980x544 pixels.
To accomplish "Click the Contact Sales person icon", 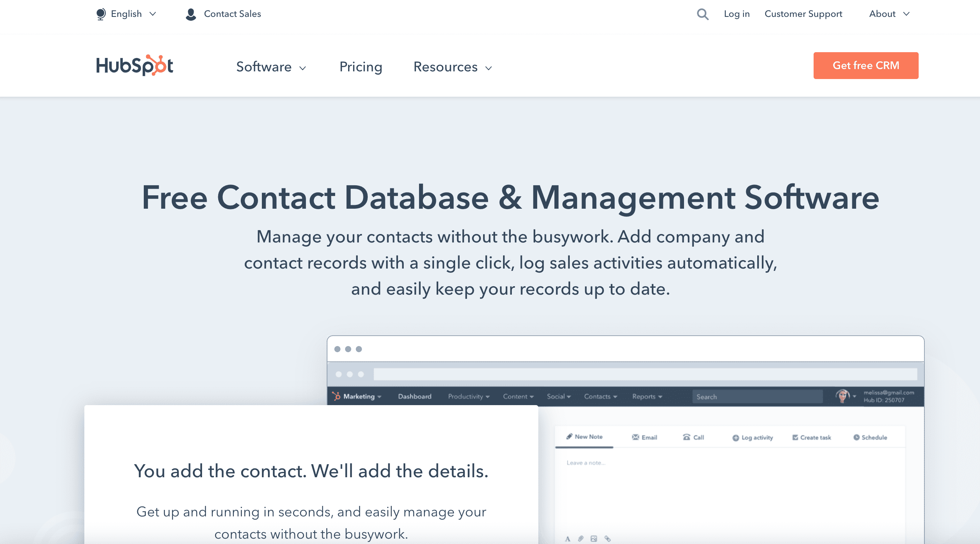I will coord(191,14).
